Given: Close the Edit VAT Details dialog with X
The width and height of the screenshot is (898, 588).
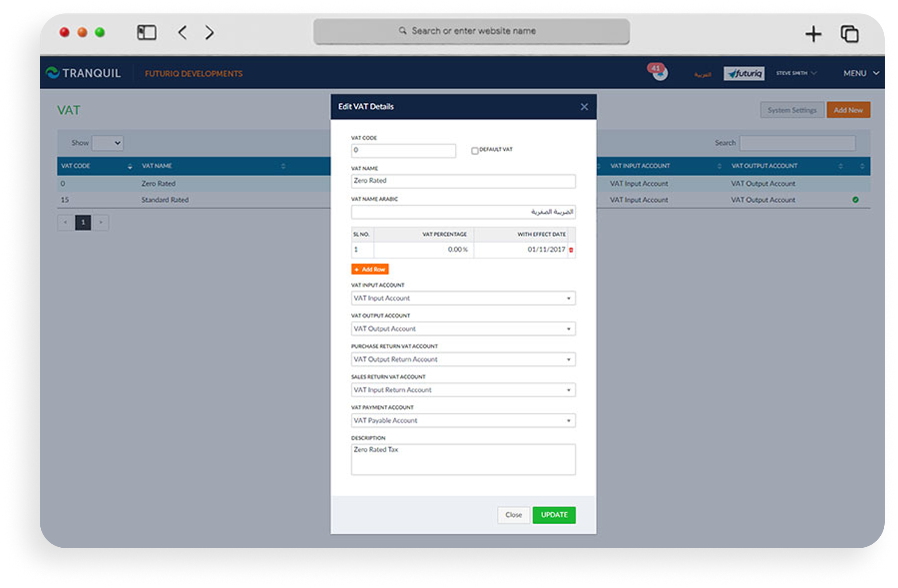Looking at the screenshot, I should click(584, 107).
